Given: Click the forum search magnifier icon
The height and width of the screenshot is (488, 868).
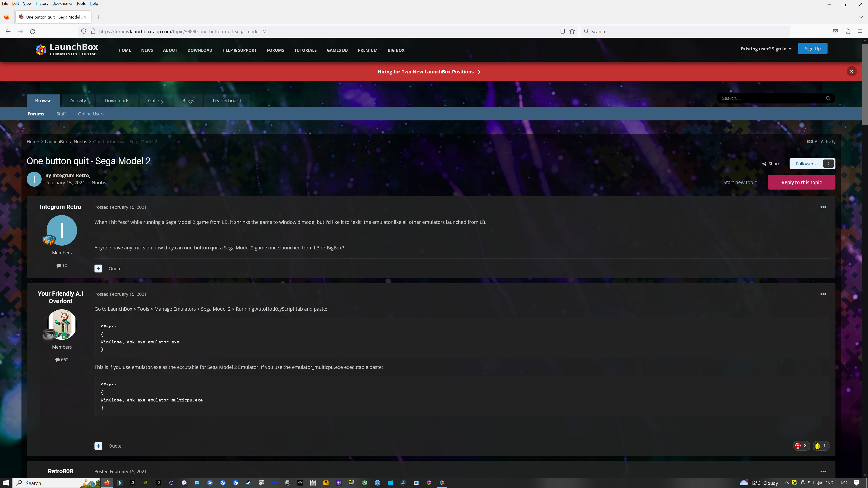Looking at the screenshot, I should [x=828, y=98].
